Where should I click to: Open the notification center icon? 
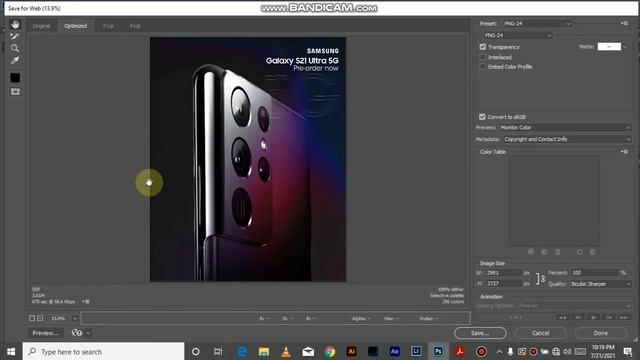[628, 351]
